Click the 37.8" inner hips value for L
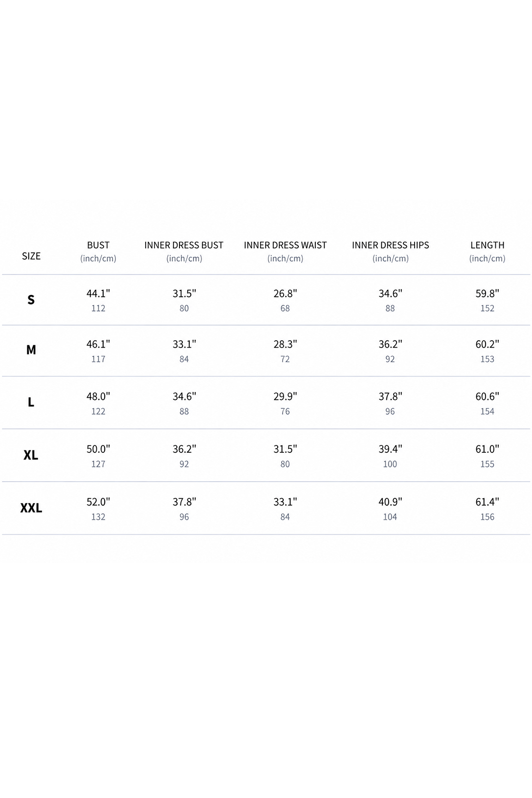Viewport: 532px width, 798px height. 390,397
